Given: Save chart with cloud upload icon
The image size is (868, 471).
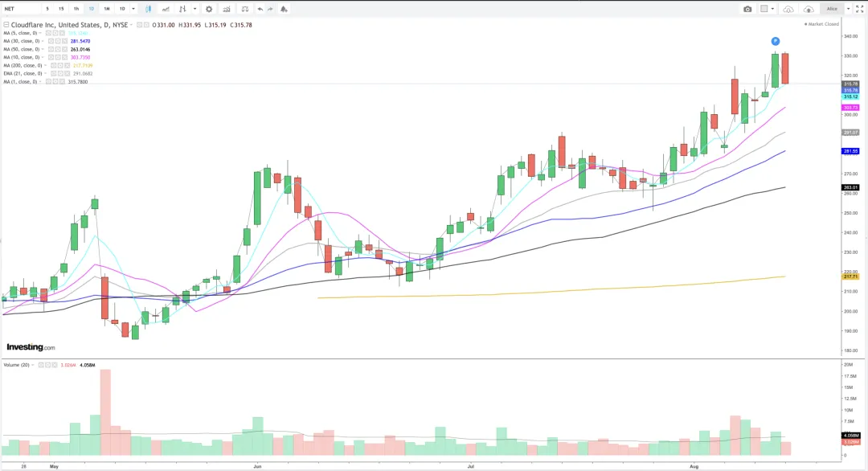Looking at the screenshot, I should click(x=809, y=9).
